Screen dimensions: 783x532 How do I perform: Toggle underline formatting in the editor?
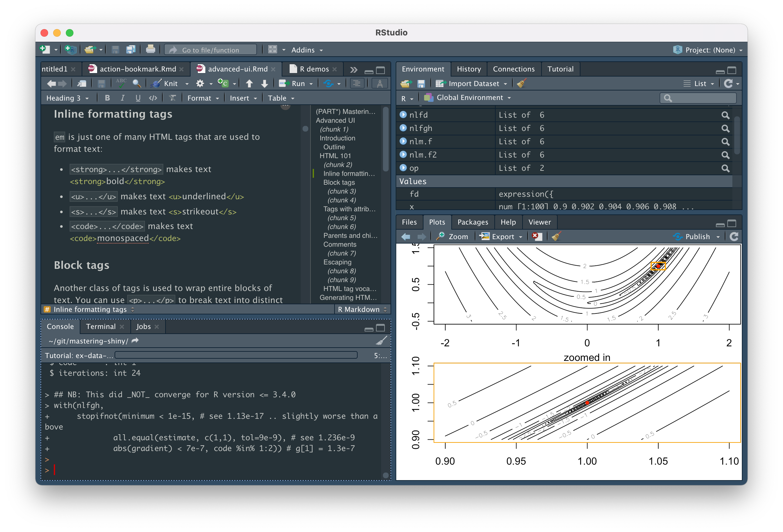tap(138, 98)
